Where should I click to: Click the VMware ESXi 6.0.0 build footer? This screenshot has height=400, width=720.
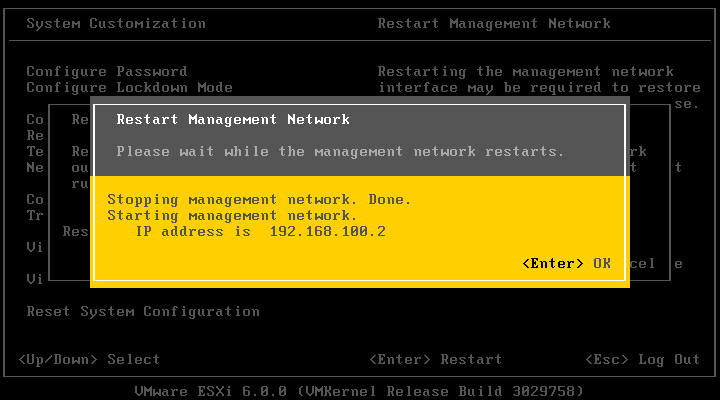pyautogui.click(x=359, y=391)
